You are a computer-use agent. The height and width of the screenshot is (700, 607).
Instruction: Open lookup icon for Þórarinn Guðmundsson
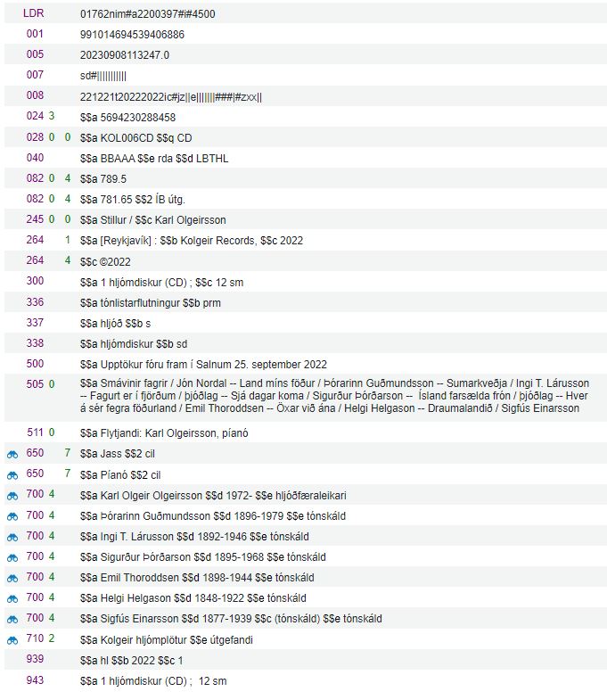coord(12,516)
